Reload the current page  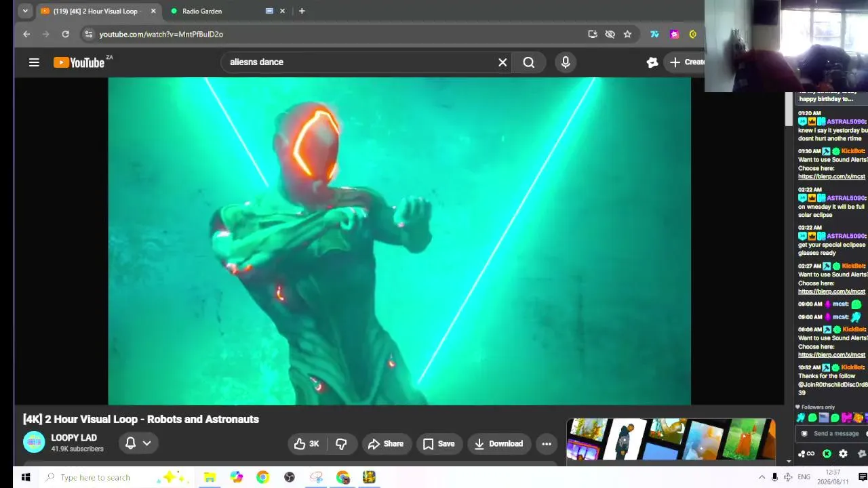[x=65, y=34]
